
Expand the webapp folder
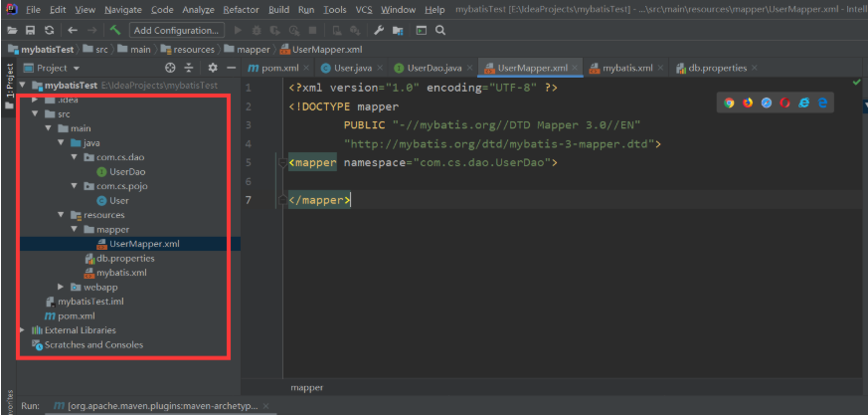[61, 287]
